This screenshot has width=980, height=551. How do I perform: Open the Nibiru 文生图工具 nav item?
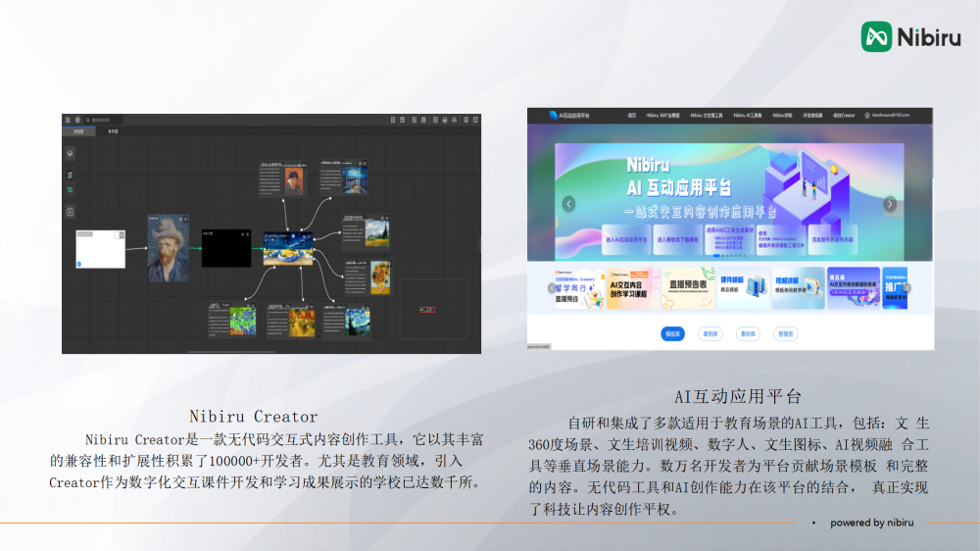(x=706, y=115)
